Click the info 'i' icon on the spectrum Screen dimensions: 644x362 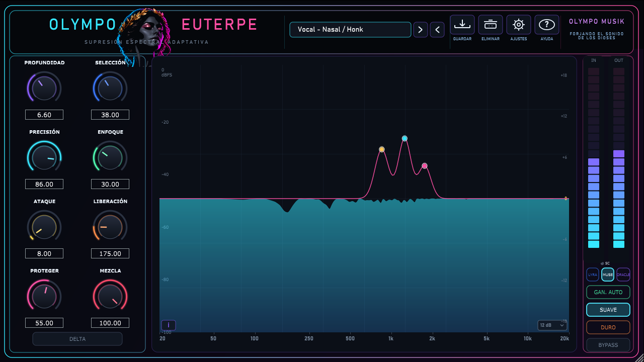click(x=169, y=325)
